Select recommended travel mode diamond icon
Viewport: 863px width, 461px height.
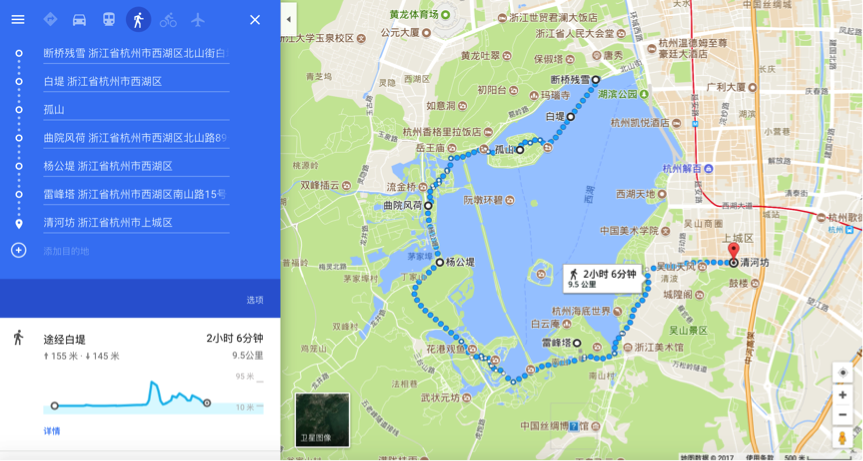click(x=50, y=20)
